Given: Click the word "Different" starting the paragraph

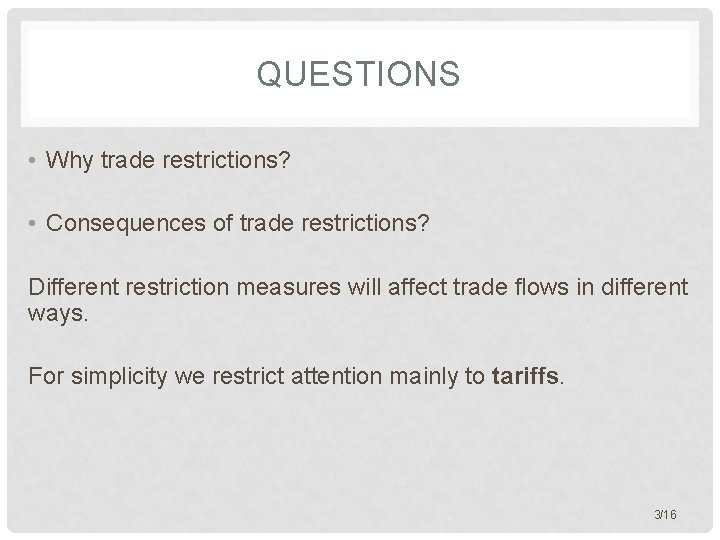Looking at the screenshot, I should [73, 287].
